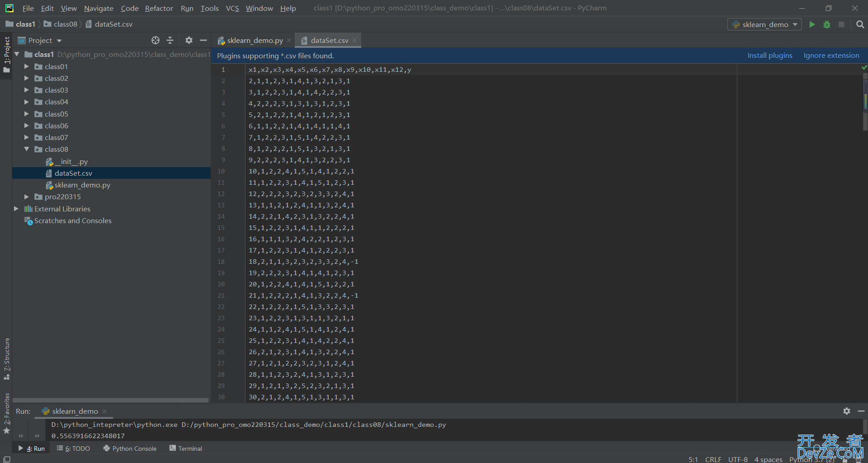Viewport: 868px width, 463px height.
Task: Click the locate file target icon in Project panel
Action: (x=156, y=41)
